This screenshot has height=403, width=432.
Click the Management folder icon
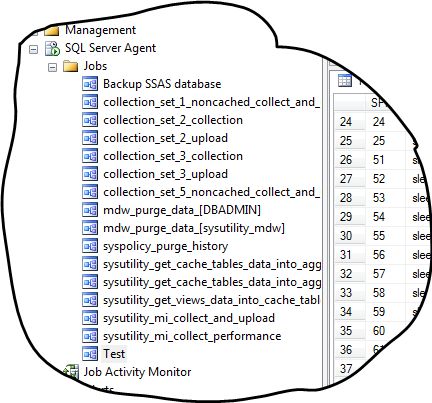52,31
